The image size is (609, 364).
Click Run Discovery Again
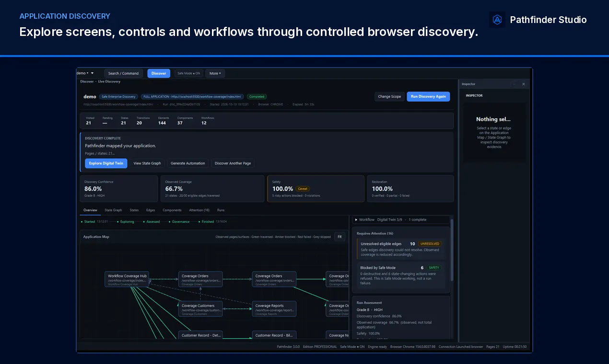(x=428, y=96)
